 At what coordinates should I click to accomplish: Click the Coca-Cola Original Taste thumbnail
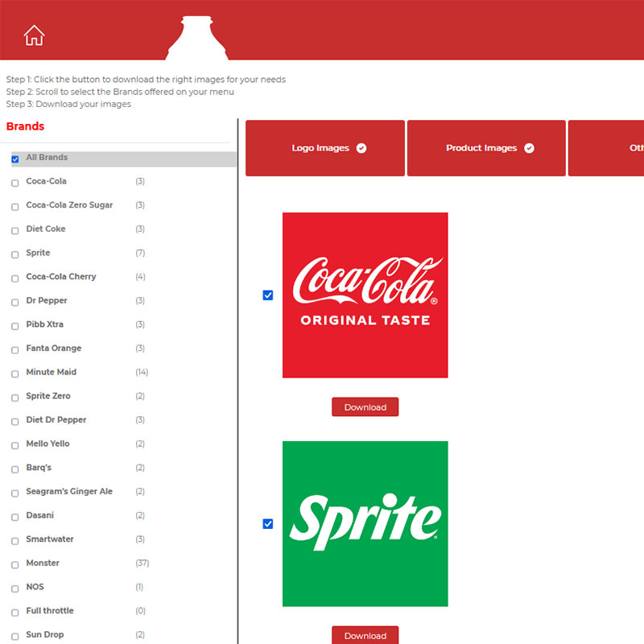[365, 295]
